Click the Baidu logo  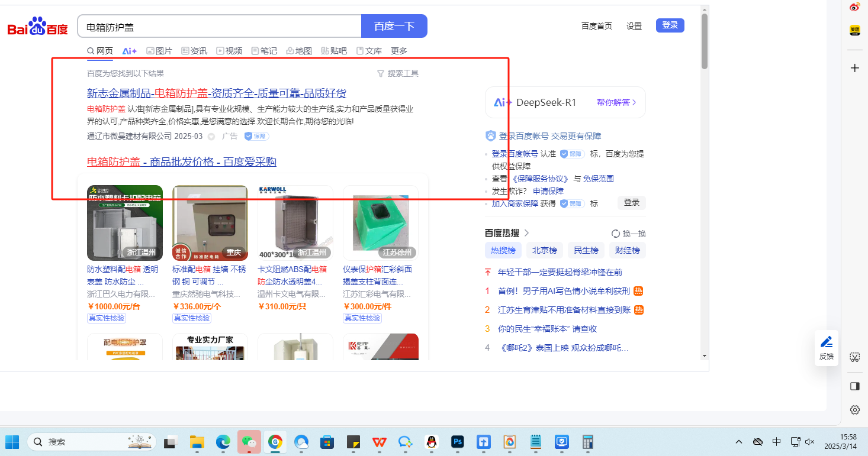point(37,27)
